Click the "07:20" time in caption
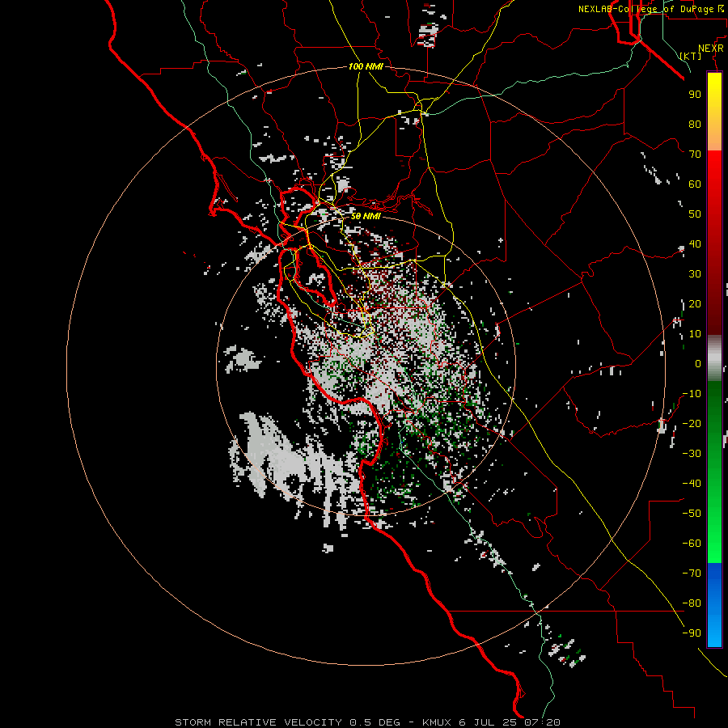728x728 pixels. click(x=542, y=722)
